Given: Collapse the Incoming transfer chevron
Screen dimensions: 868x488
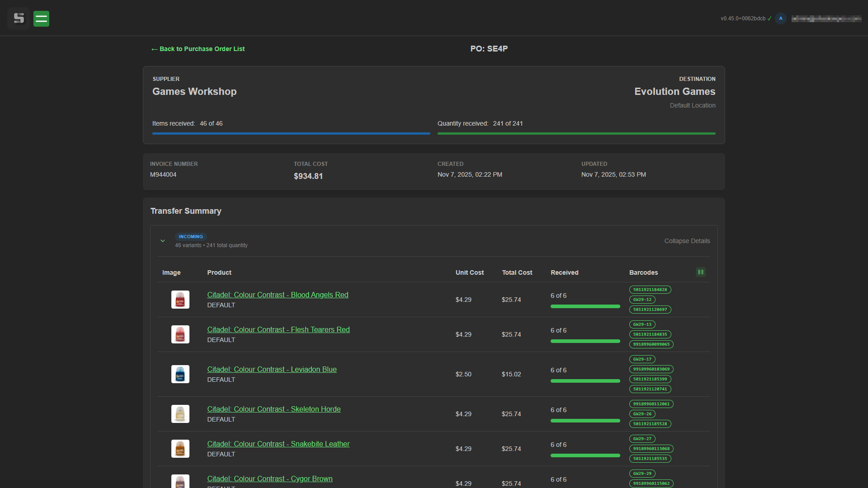Looking at the screenshot, I should [163, 241].
